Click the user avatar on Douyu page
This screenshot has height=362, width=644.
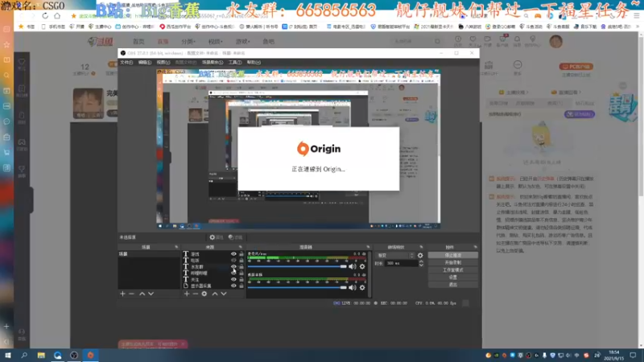[x=555, y=42]
